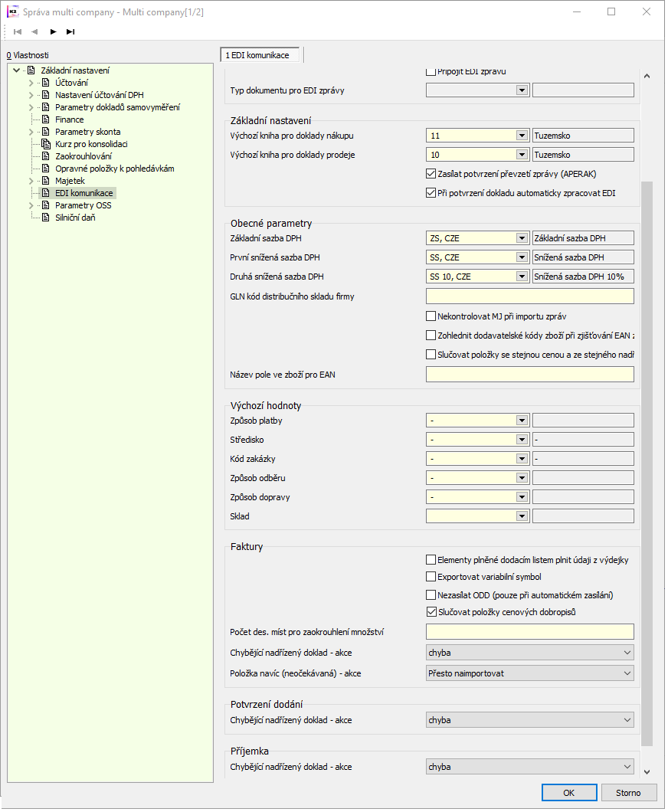Select the 0 Vlastnosti panel header
The height and width of the screenshot is (812, 668).
(x=28, y=55)
